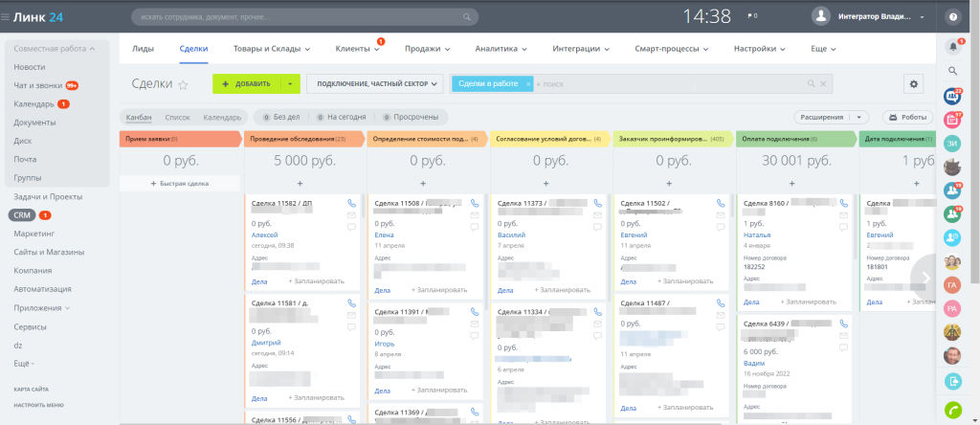Click the green phone dialer button
980x425 pixels.
pyautogui.click(x=953, y=410)
